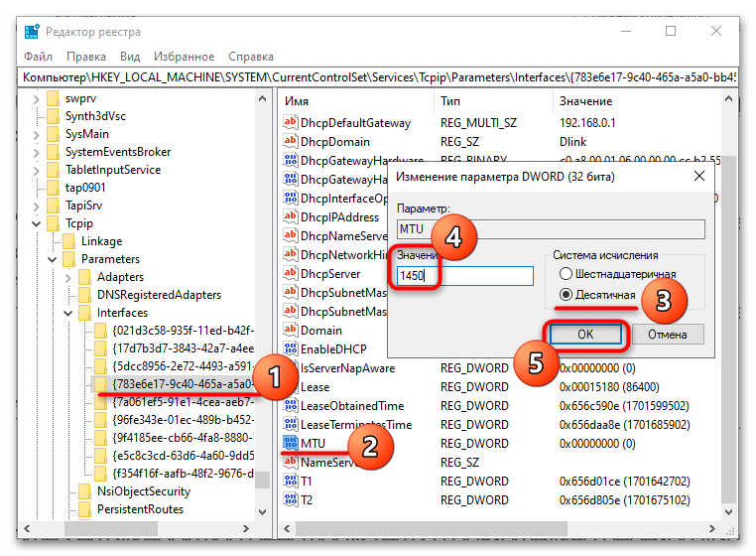Select the PersistentRoutes tree item
This screenshot has height=556, width=756.
(140, 509)
